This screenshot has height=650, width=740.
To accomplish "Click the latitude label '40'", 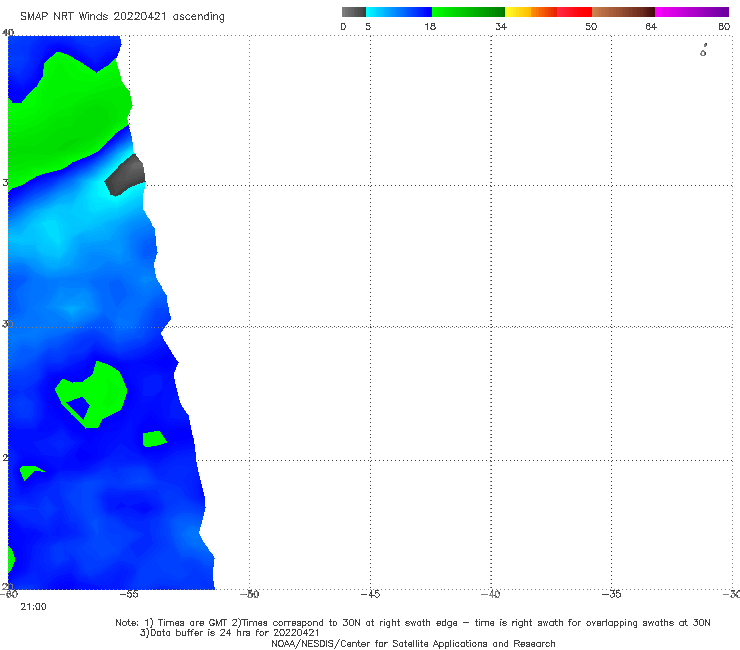I will 8,32.
